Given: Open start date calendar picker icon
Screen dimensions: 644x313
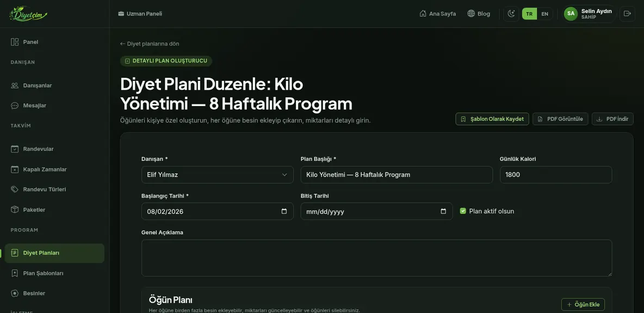Looking at the screenshot, I should pyautogui.click(x=284, y=211).
